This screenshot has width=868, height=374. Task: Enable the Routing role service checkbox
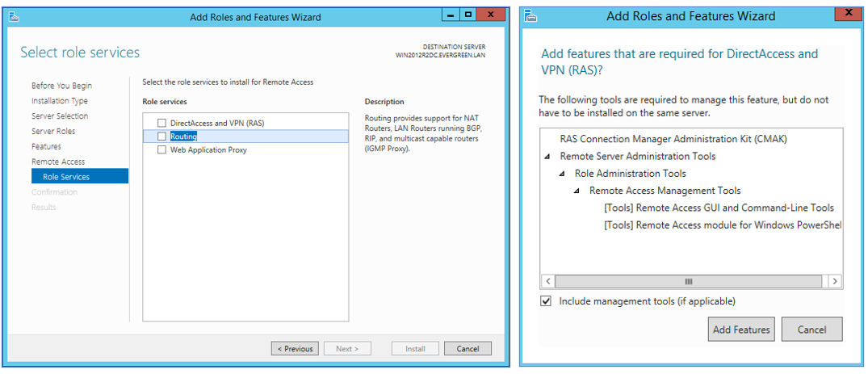(162, 137)
